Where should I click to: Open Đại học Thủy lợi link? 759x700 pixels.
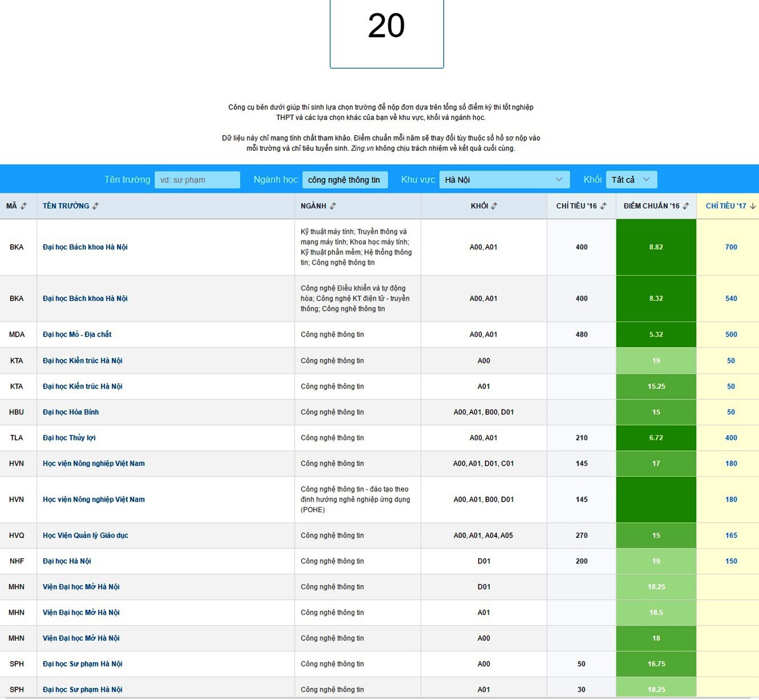click(x=69, y=438)
